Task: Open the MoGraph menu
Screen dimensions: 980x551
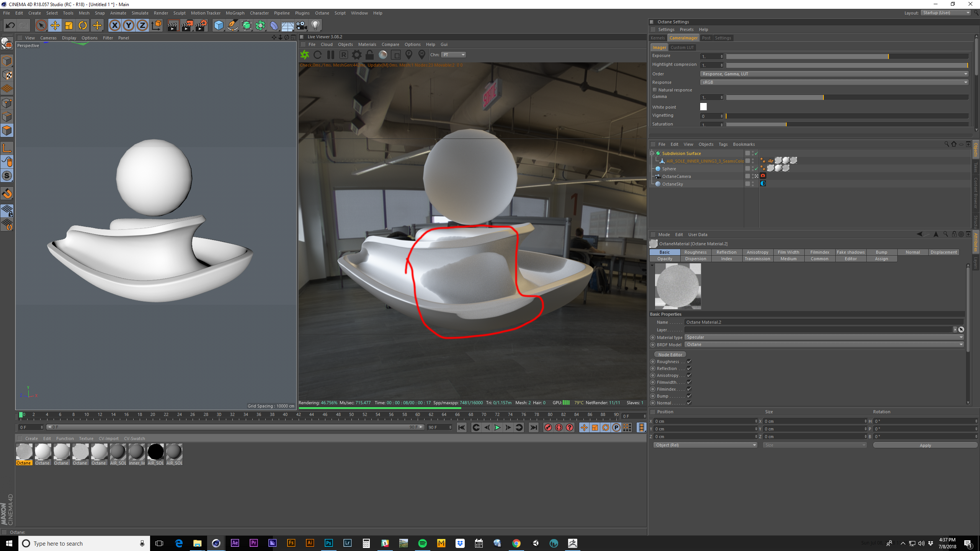Action: [235, 13]
